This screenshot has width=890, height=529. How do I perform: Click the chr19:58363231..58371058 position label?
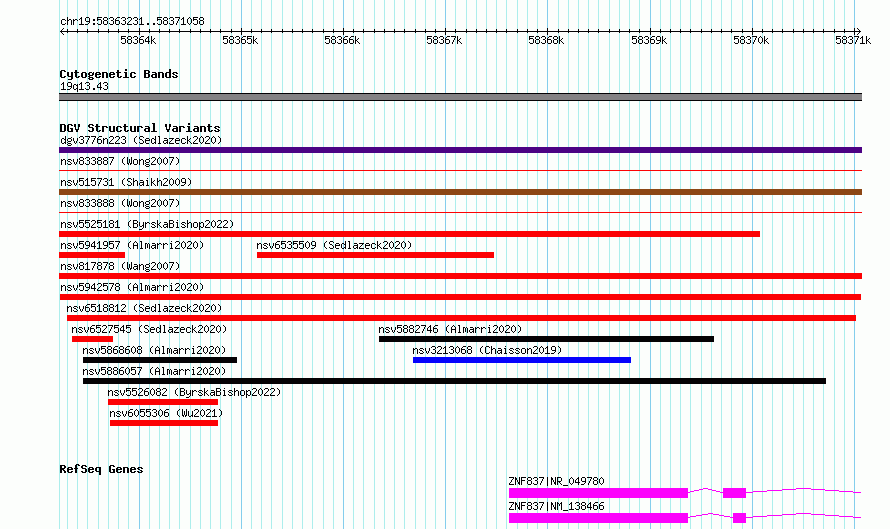[132, 22]
